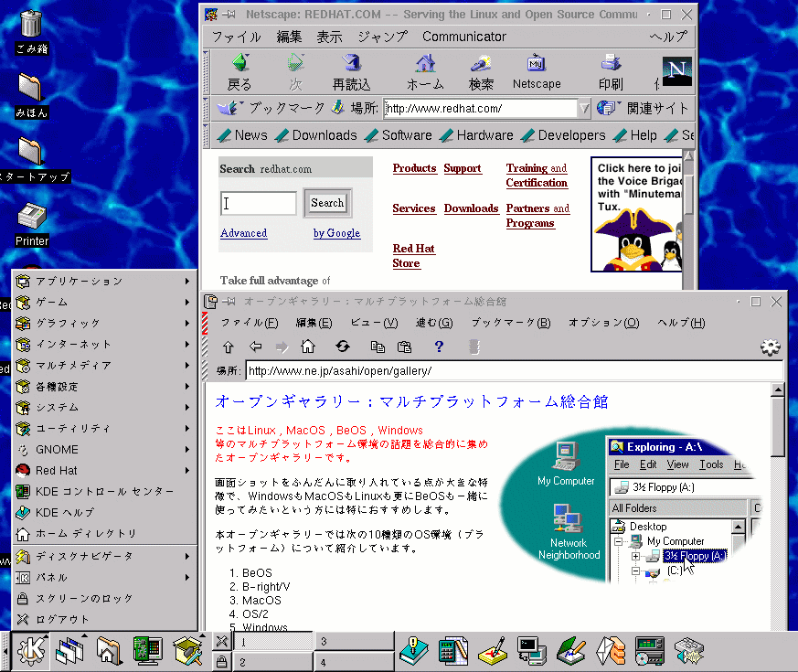This screenshot has height=672, width=798.
Task: Toggle the sticky pin on the Netscape window
Action: (x=229, y=15)
